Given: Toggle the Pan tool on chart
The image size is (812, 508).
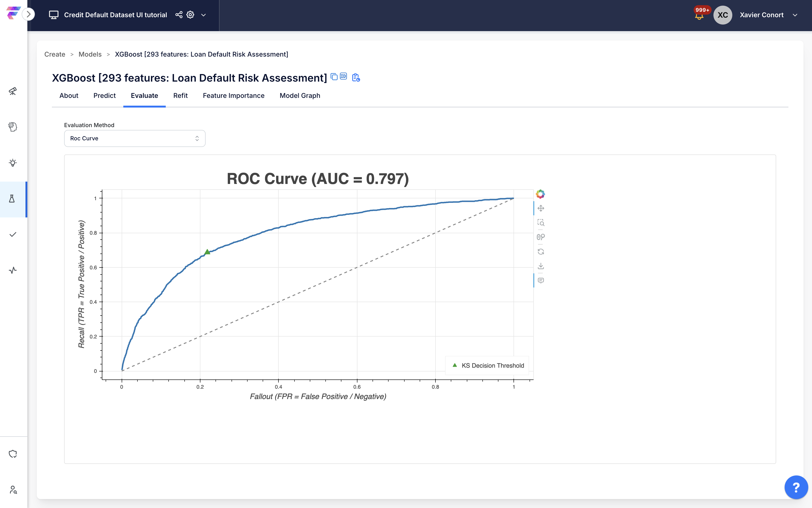Looking at the screenshot, I should tap(541, 208).
